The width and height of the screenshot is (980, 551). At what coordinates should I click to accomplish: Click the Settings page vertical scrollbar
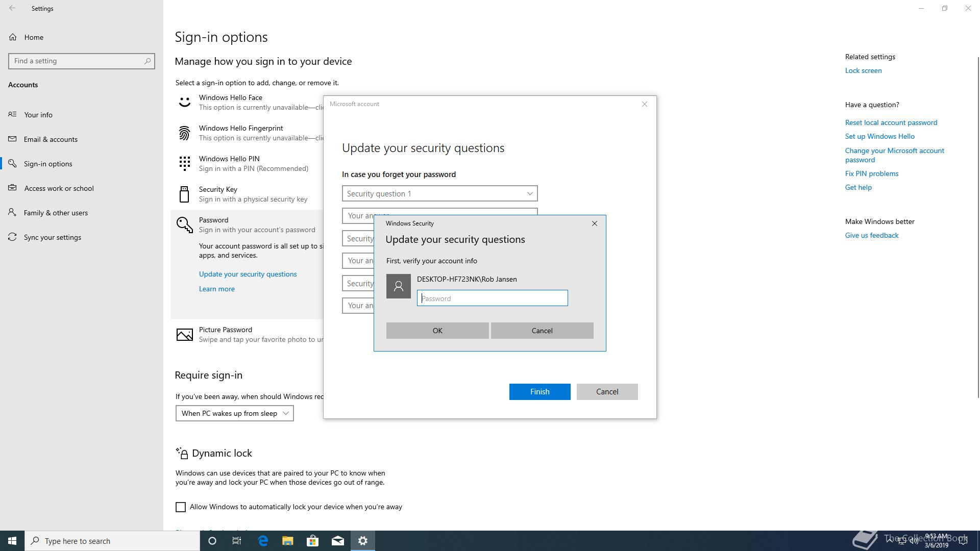pos(977,227)
